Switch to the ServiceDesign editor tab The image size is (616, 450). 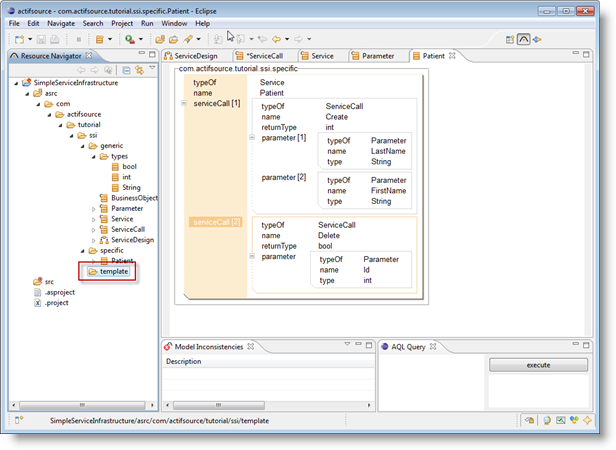coord(195,56)
